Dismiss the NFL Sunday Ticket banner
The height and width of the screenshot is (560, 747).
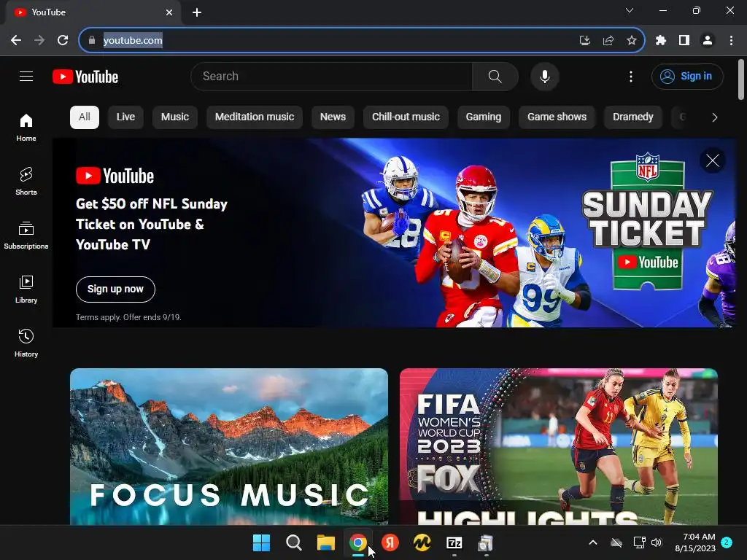coord(713,160)
